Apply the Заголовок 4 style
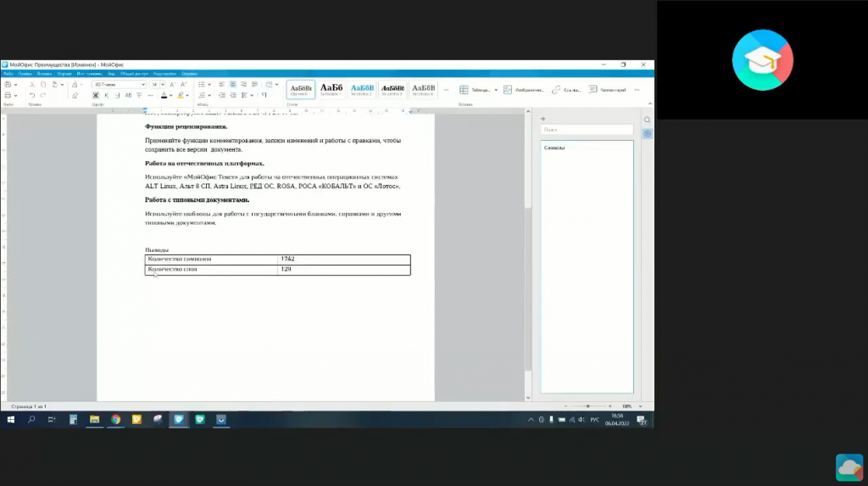This screenshot has height=486, width=868. pos(424,89)
